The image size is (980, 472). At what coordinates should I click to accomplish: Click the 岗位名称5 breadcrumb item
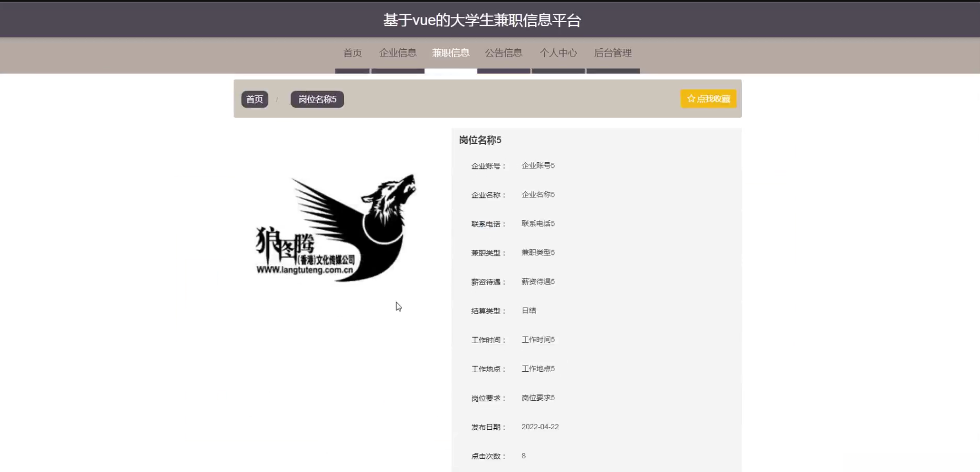317,99
